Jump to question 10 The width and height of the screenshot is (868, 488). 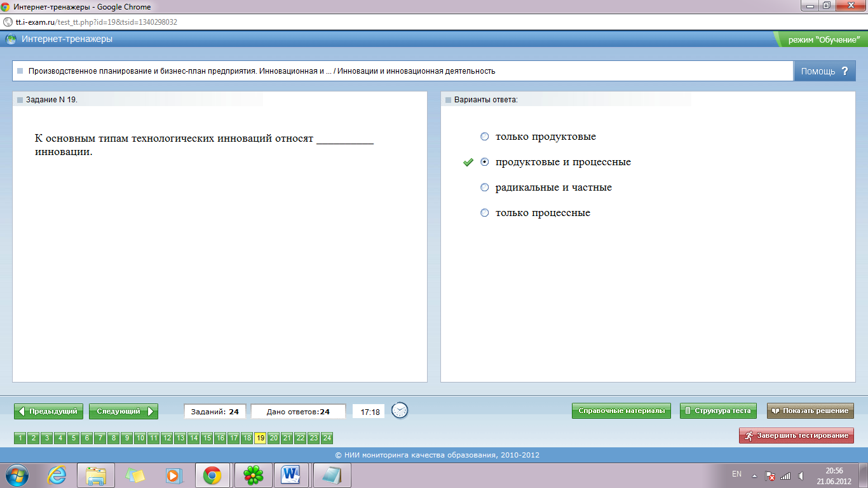(140, 438)
